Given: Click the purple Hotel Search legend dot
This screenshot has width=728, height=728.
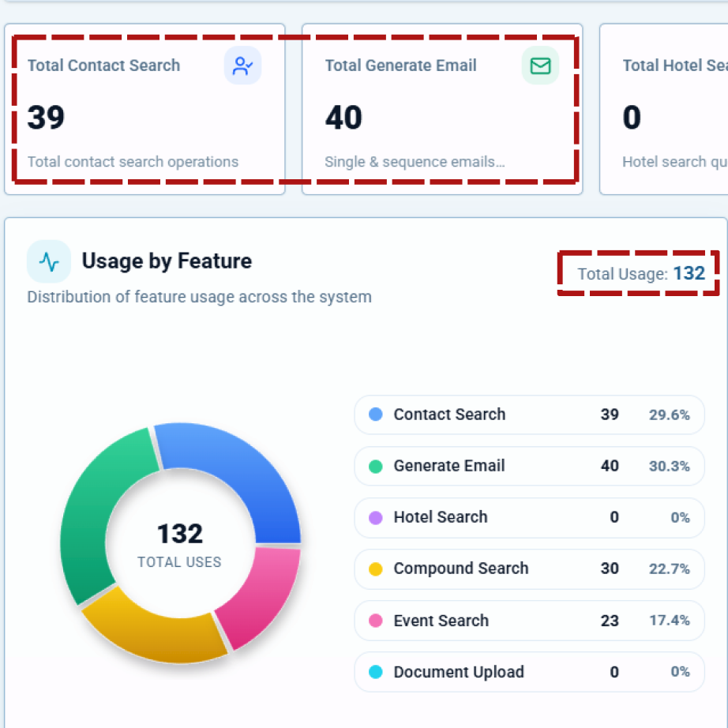Looking at the screenshot, I should tap(376, 517).
